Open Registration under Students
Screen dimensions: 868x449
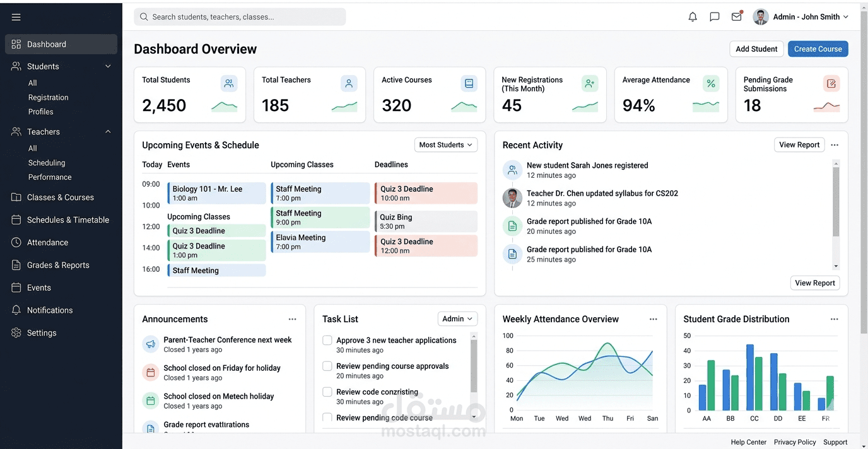(49, 98)
